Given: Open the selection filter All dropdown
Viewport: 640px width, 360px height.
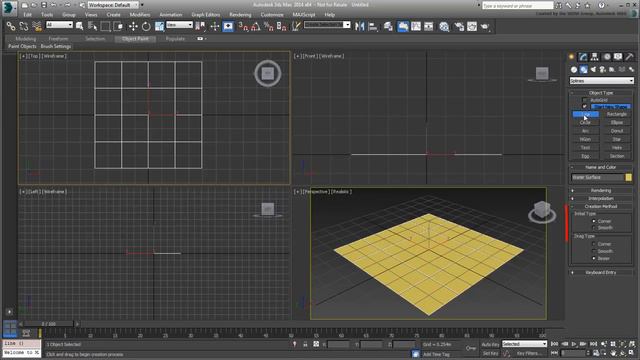Looking at the screenshot, I should pyautogui.click(x=59, y=25).
